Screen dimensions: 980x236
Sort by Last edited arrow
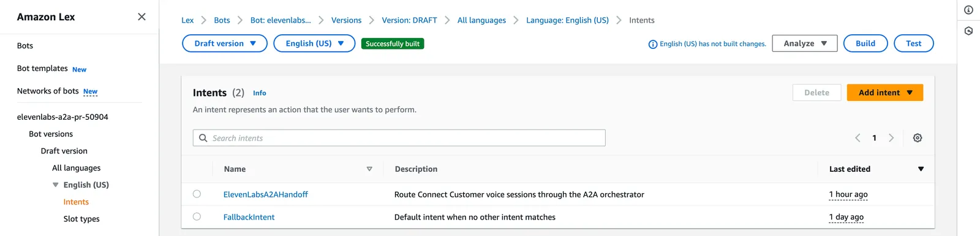point(921,169)
